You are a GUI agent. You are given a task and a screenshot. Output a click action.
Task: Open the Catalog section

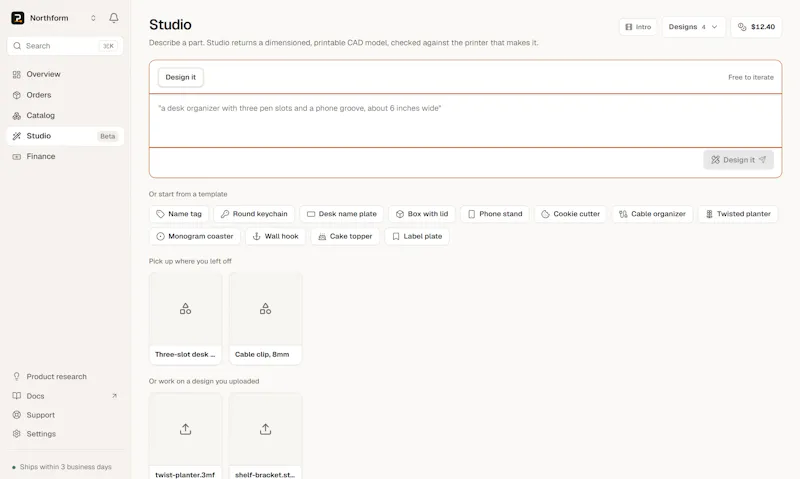65,115
